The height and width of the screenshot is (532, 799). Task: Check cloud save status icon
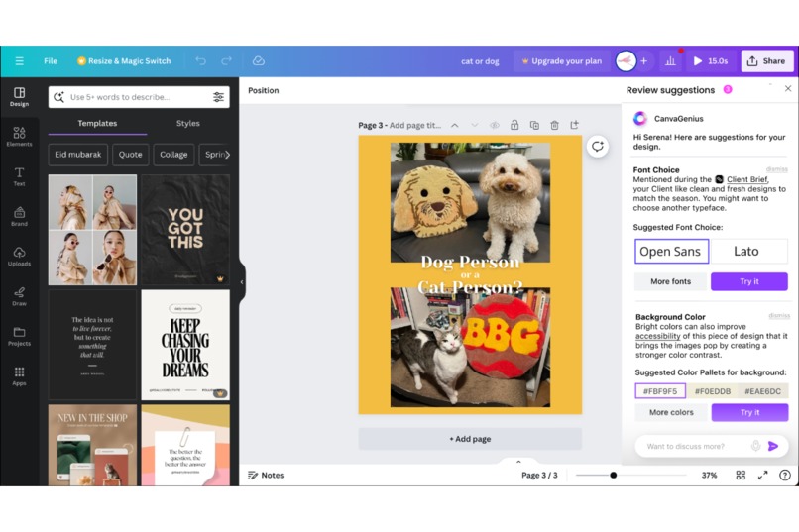(259, 61)
